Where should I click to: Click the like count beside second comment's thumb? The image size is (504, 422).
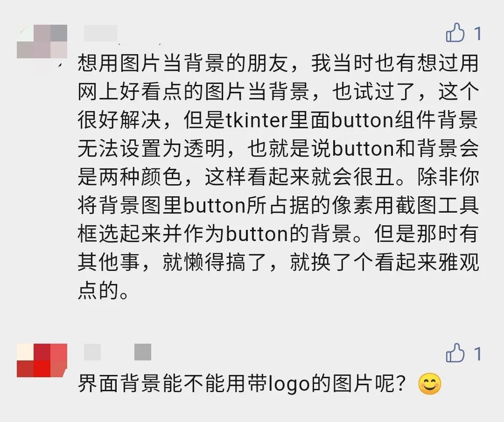coord(478,354)
